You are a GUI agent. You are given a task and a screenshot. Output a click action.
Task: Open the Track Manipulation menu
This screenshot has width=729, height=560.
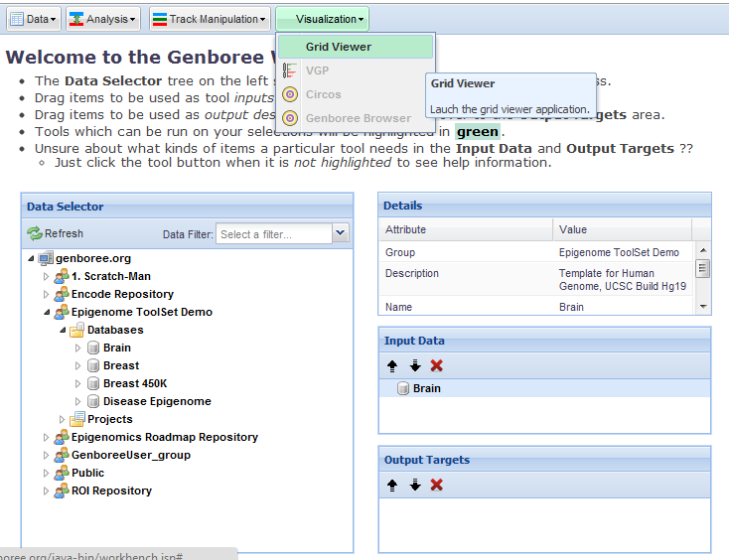210,19
